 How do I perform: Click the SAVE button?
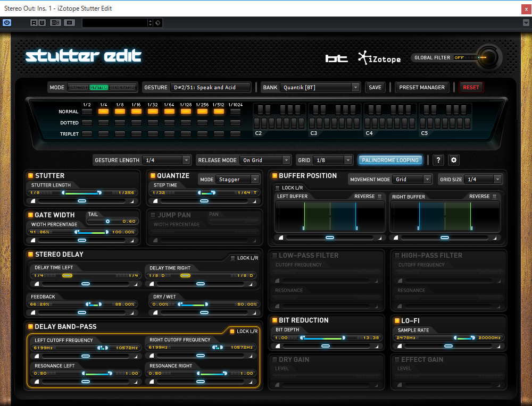click(375, 88)
